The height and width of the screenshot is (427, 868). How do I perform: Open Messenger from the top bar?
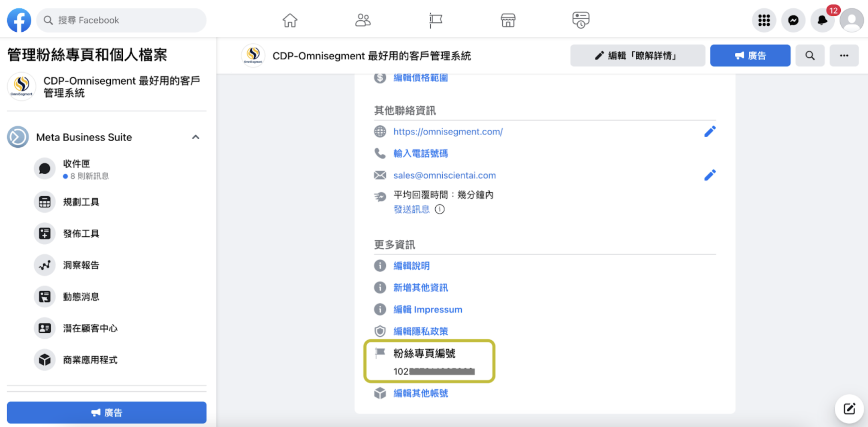(x=793, y=20)
